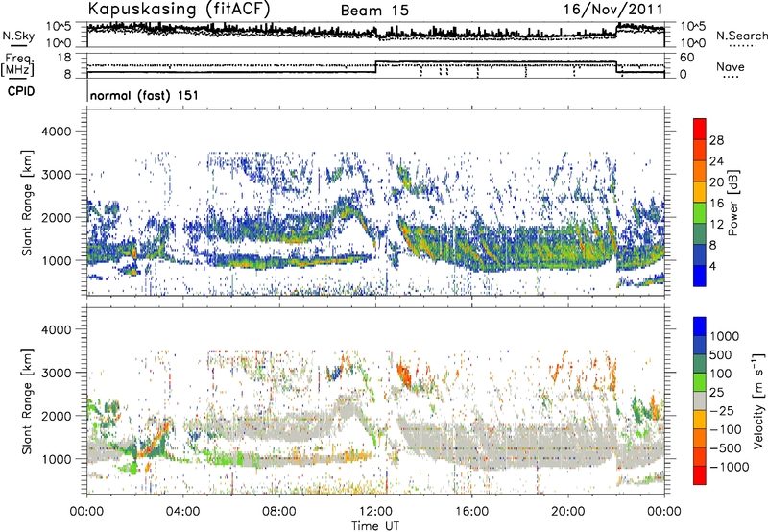This screenshot has height=532, width=768.
Task: Click the red top segment of Power colorbar
Action: point(700,129)
